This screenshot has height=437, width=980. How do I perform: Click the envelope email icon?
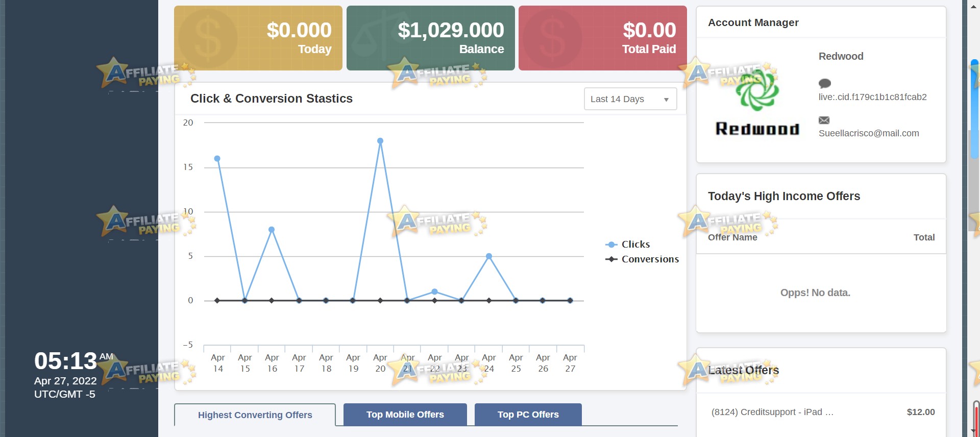(x=824, y=120)
